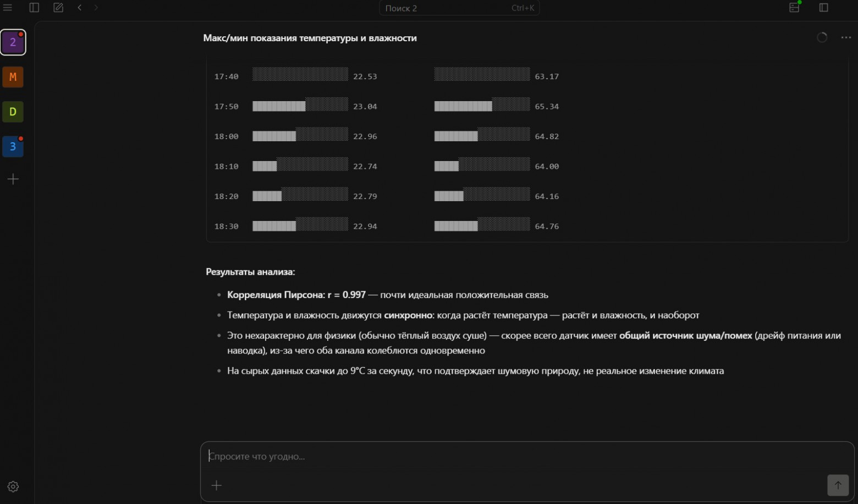Screen dimensions: 858x504
Task: Click the loading spinner indicator in header
Action: (x=822, y=37)
